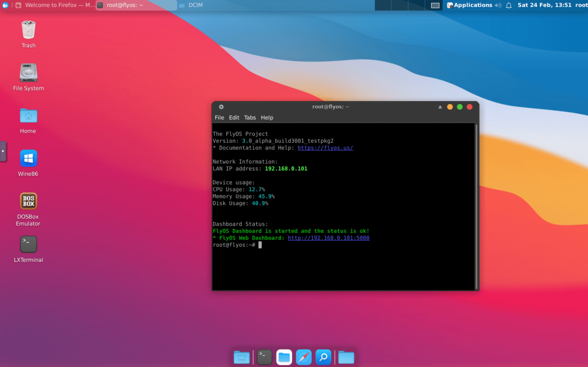Select the Help menu in terminal
This screenshot has width=588, height=367.
point(267,117)
